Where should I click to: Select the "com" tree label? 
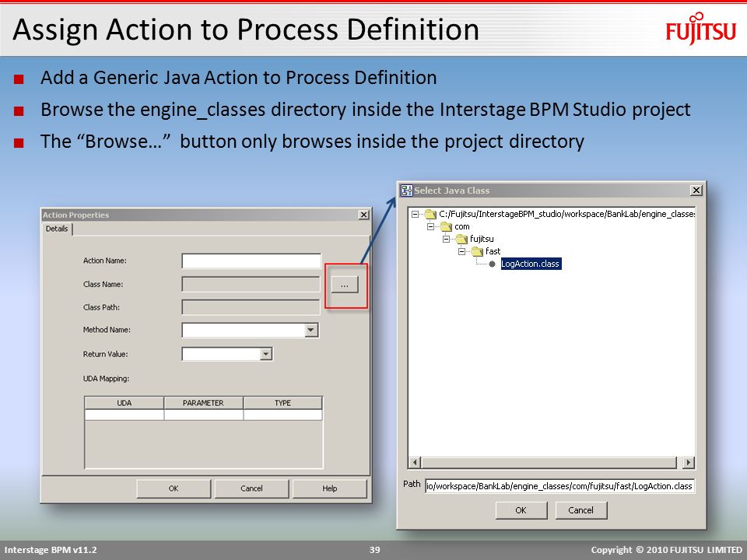click(462, 226)
